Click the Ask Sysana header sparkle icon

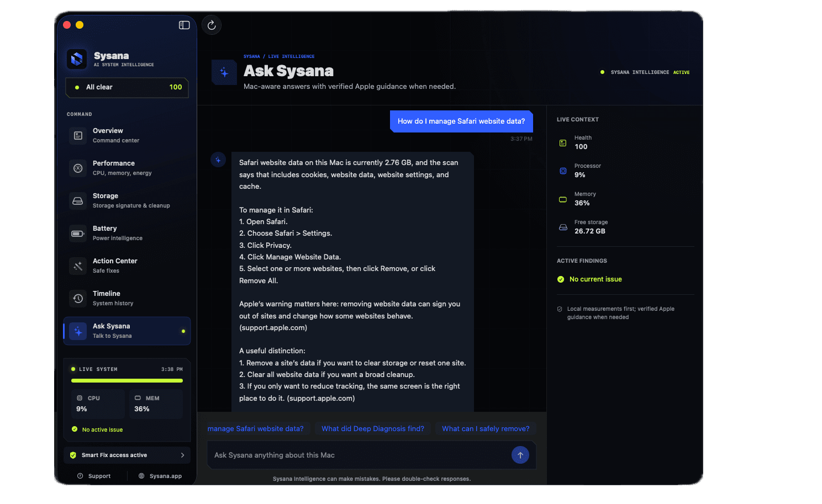pos(224,72)
